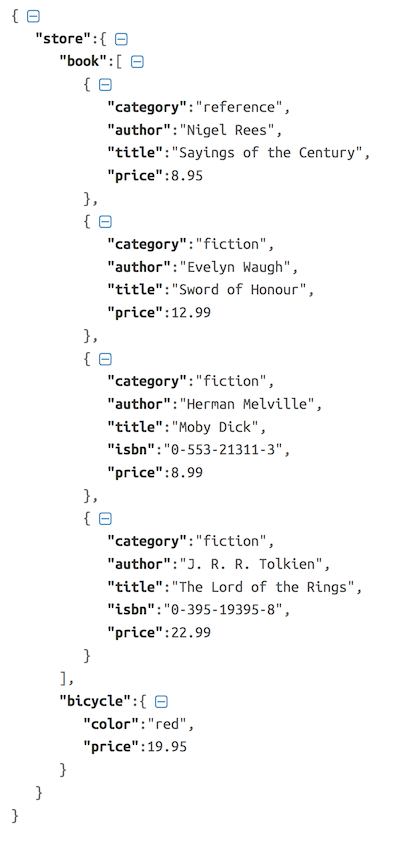This screenshot has width=400, height=842.
Task: Click the isbn value "0-553-21311-3"
Action: pyautogui.click(x=219, y=450)
